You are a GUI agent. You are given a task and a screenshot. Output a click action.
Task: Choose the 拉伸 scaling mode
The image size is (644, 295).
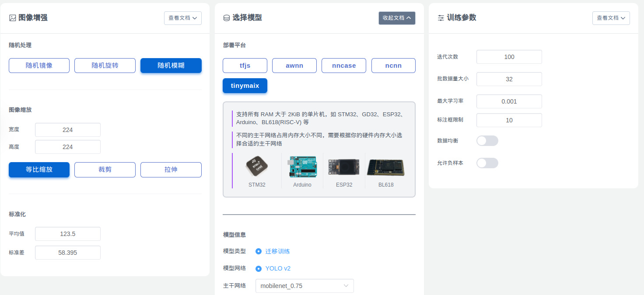tap(171, 170)
